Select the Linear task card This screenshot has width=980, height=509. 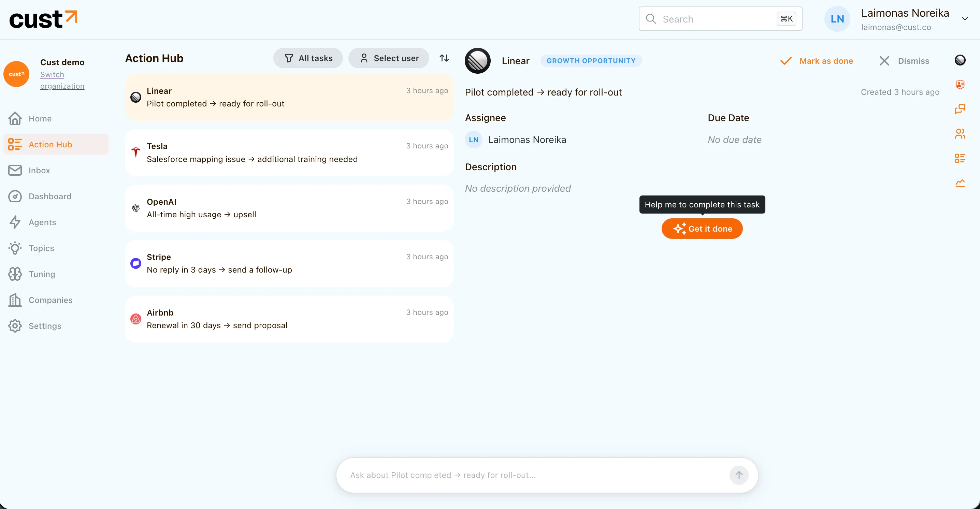point(289,97)
